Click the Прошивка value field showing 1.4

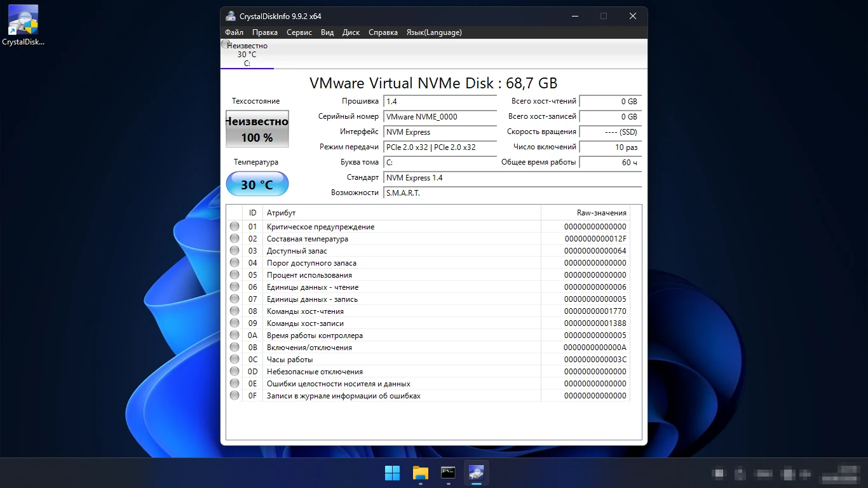tap(440, 102)
